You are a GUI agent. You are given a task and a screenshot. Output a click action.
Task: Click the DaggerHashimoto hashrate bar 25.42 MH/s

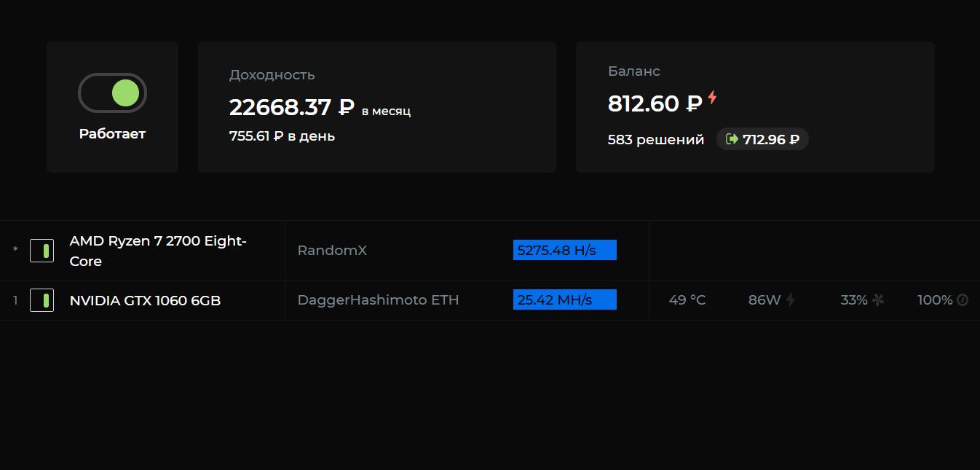coord(564,299)
